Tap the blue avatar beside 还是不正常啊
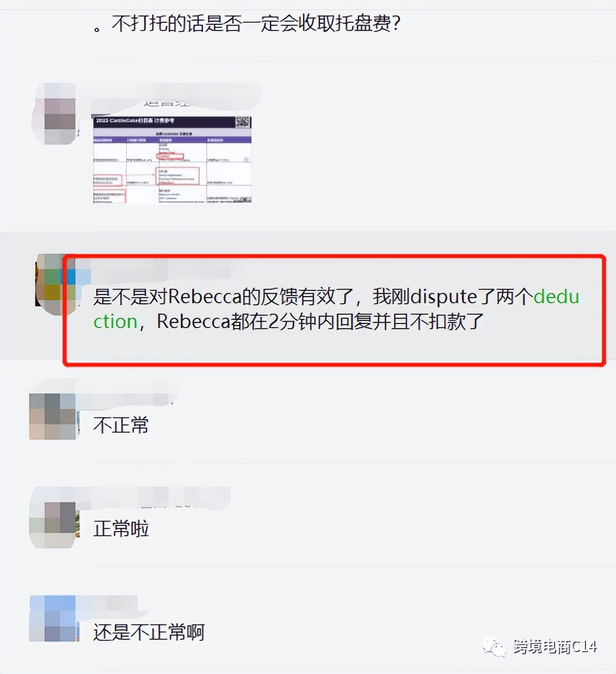 54,619
